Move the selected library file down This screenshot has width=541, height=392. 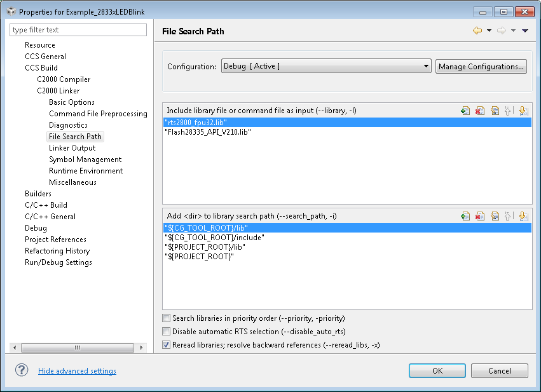(x=523, y=111)
